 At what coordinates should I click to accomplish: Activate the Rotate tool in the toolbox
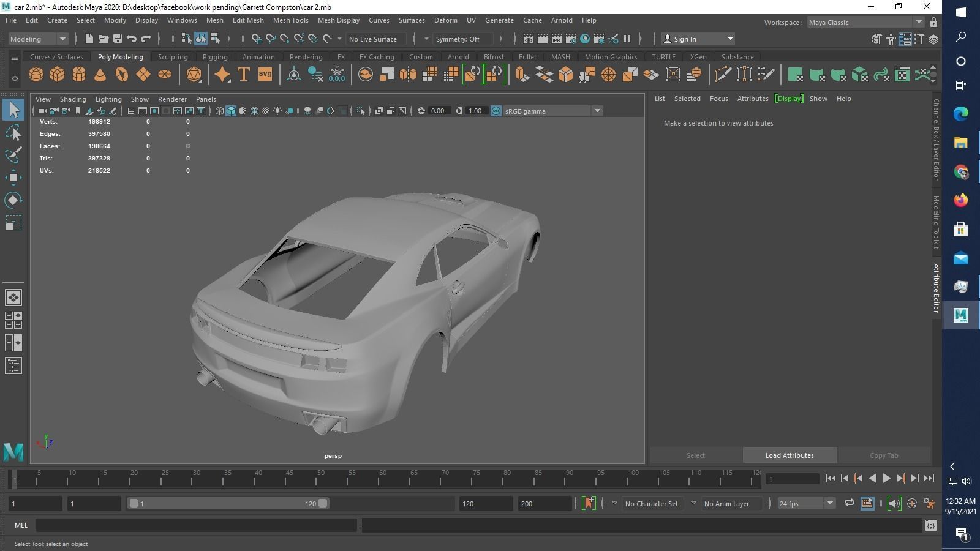click(13, 200)
